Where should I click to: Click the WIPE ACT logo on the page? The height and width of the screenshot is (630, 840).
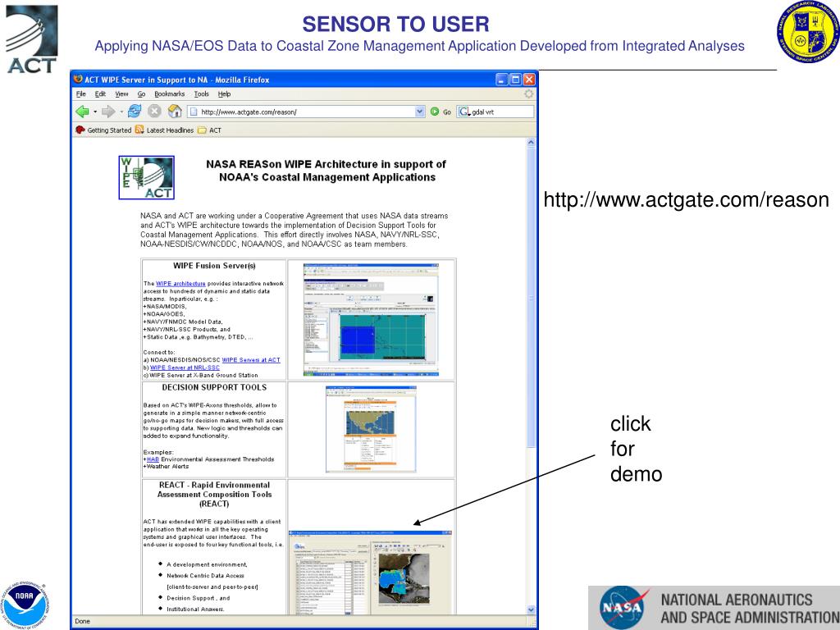[146, 178]
